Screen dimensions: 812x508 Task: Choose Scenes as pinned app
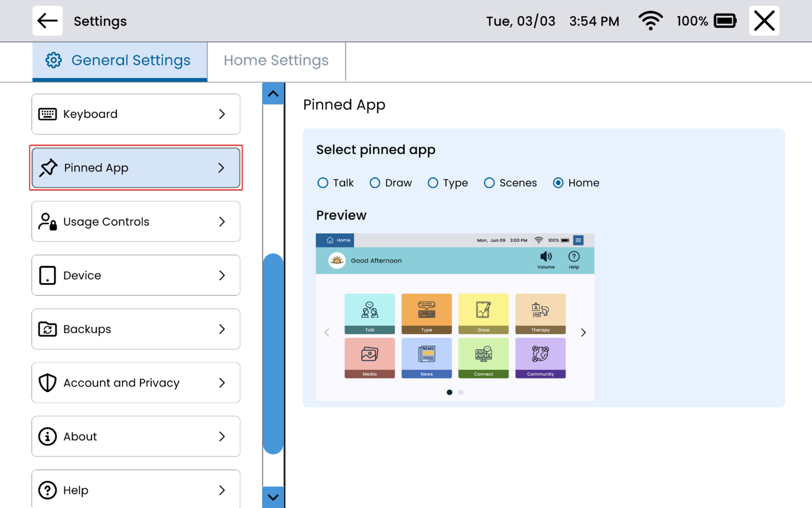point(489,183)
